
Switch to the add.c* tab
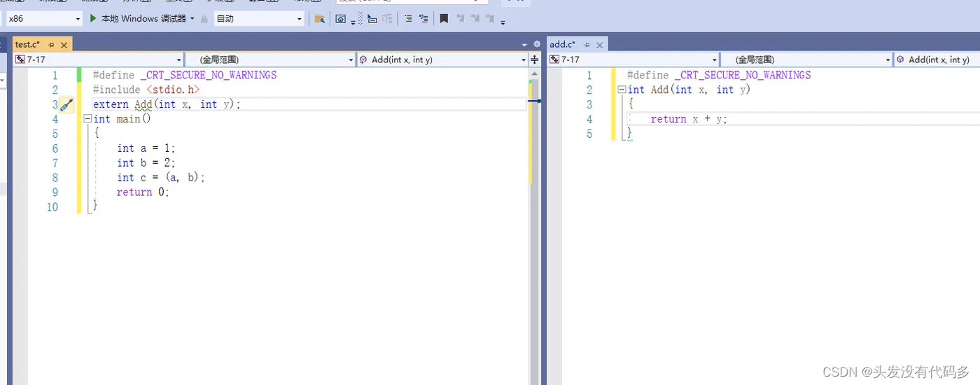563,44
